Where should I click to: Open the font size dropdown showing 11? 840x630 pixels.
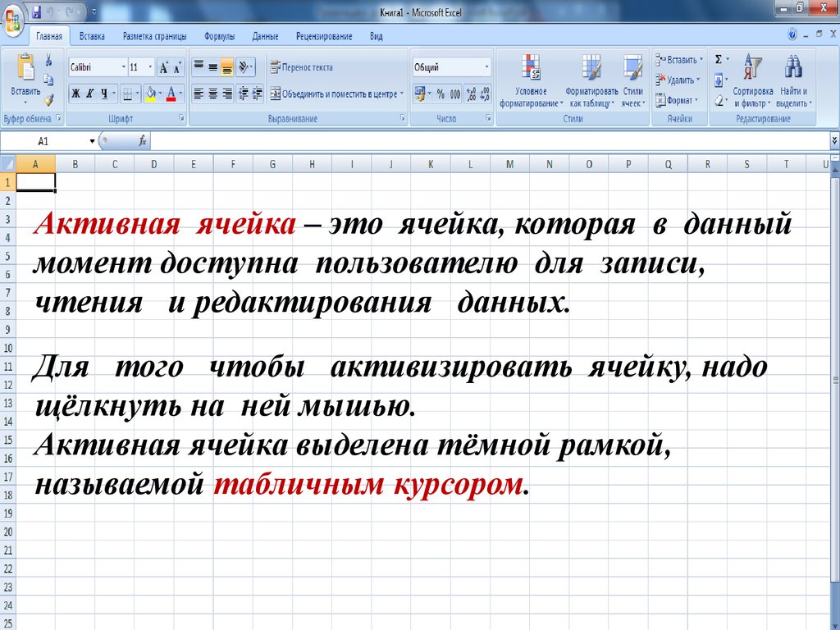(x=150, y=67)
